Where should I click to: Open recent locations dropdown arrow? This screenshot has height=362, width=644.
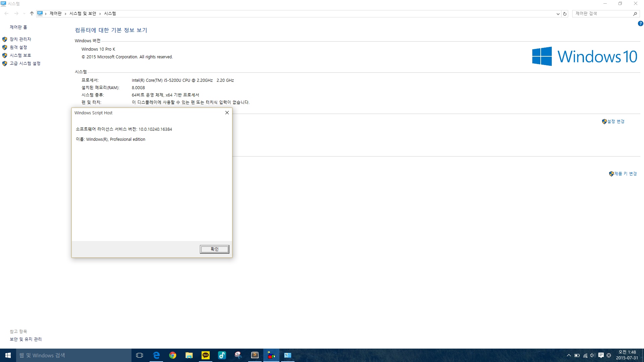pos(24,13)
